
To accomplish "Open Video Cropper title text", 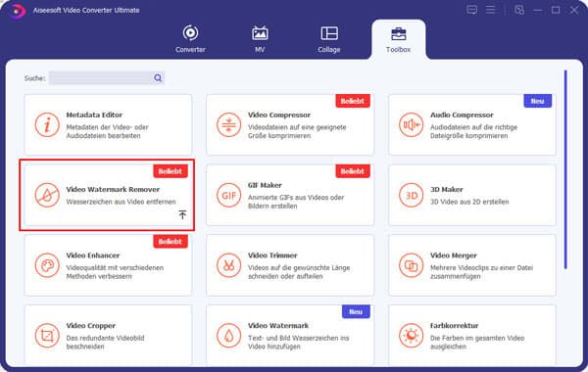I will [91, 326].
